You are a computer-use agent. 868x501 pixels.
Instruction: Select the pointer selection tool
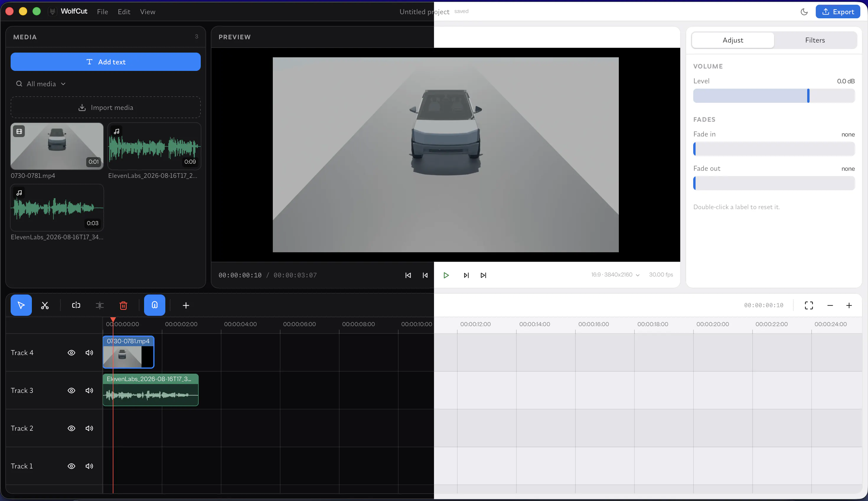[21, 305]
